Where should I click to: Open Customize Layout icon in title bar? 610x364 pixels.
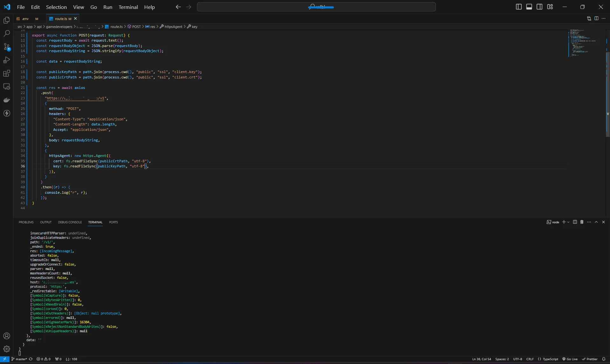pos(550,7)
